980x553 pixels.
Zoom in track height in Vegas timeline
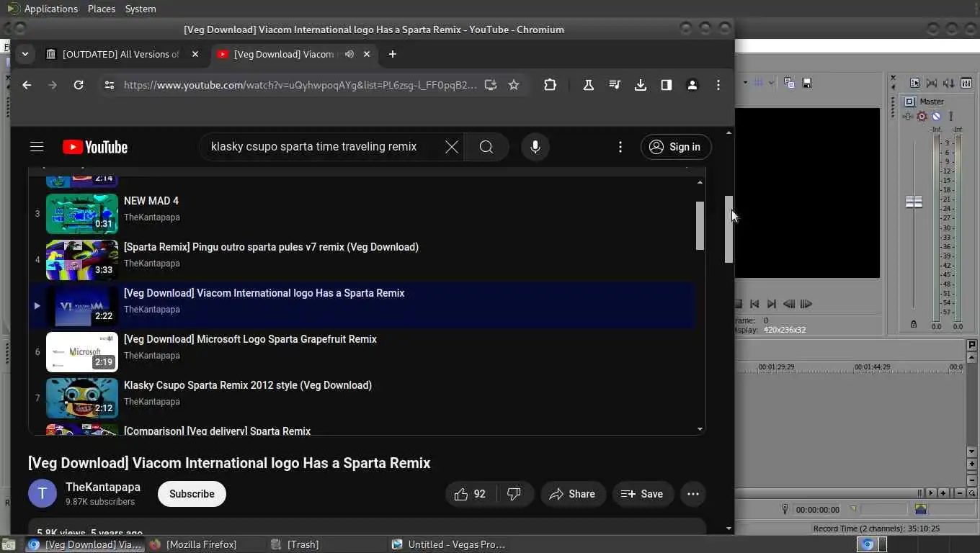pyautogui.click(x=972, y=464)
